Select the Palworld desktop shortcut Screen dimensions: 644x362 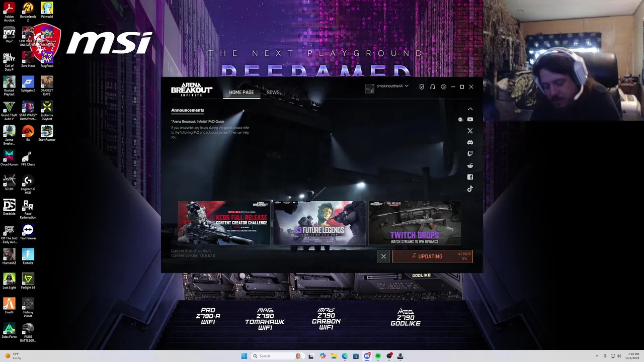pos(47,11)
